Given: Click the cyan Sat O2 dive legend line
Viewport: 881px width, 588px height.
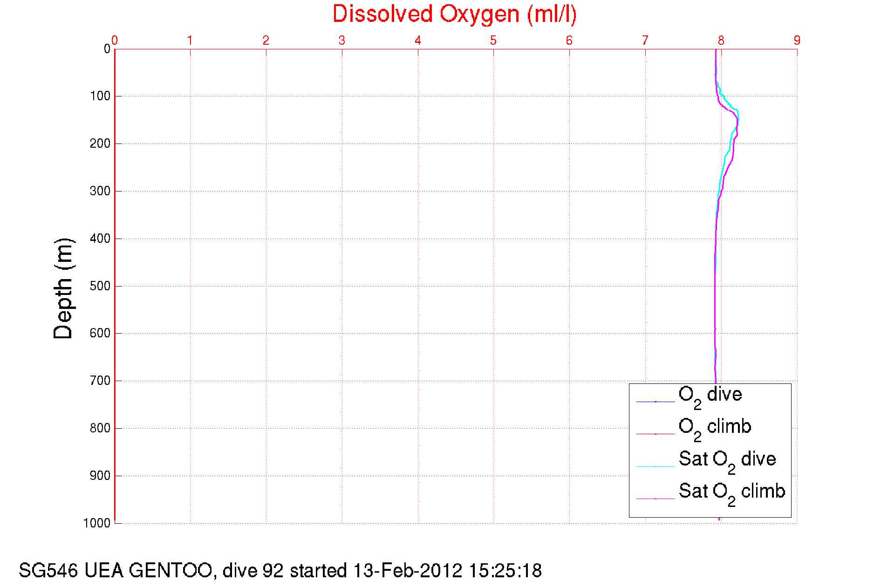Looking at the screenshot, I should tap(656, 466).
